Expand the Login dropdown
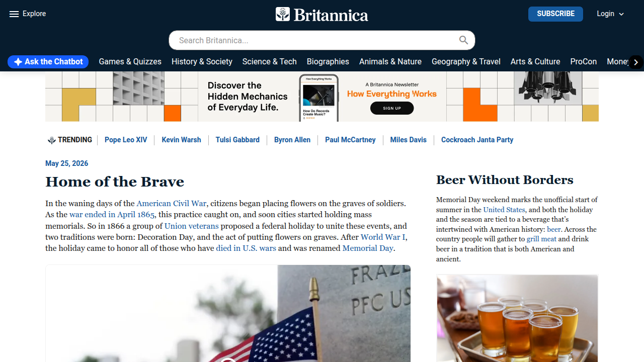Viewport: 644px width, 362px height. tap(610, 14)
